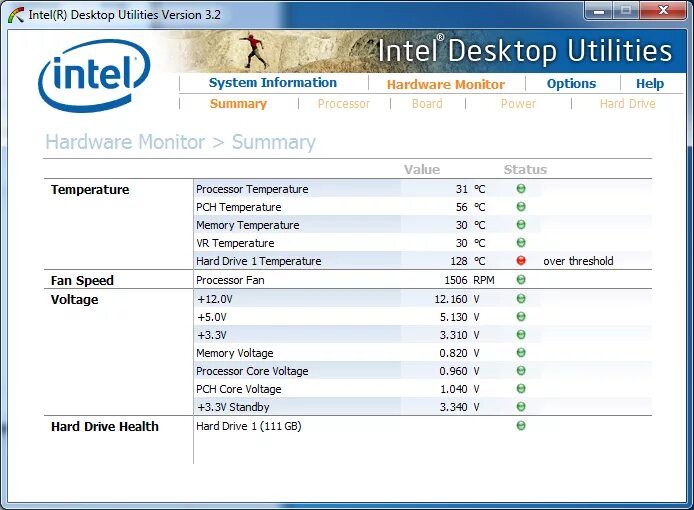Click the 'Fan Speed' section heading
694x510 pixels.
point(82,281)
